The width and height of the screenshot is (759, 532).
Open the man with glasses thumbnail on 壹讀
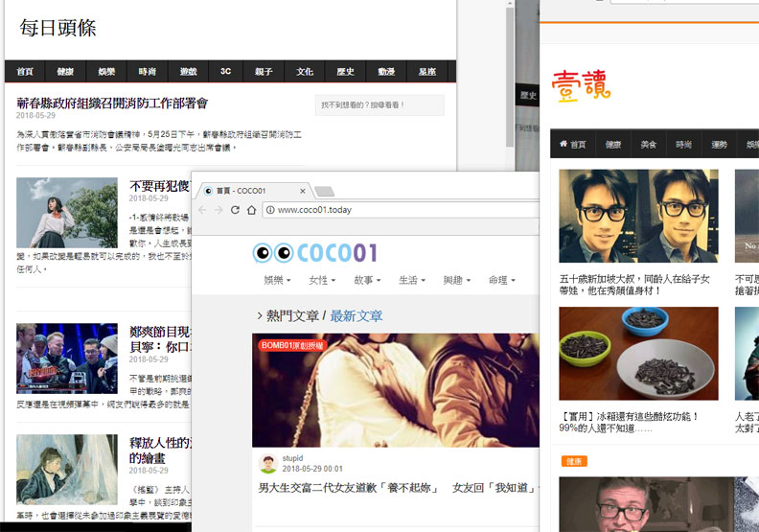click(x=638, y=216)
